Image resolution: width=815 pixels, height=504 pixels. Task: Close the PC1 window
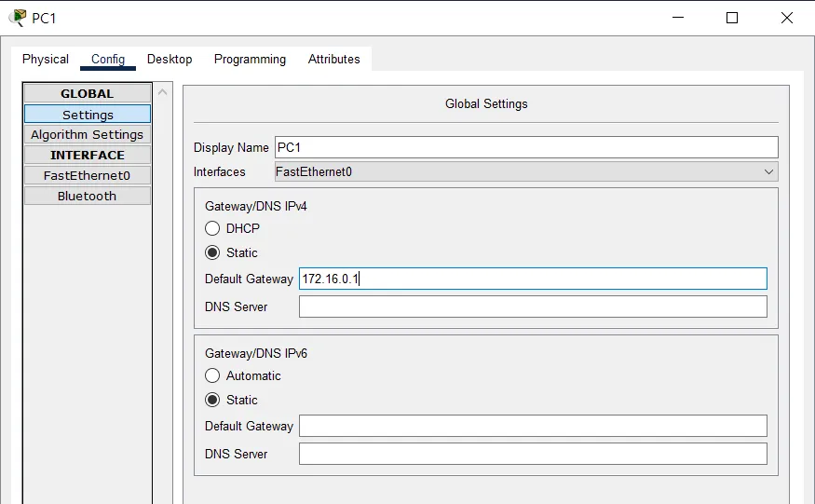tap(787, 18)
